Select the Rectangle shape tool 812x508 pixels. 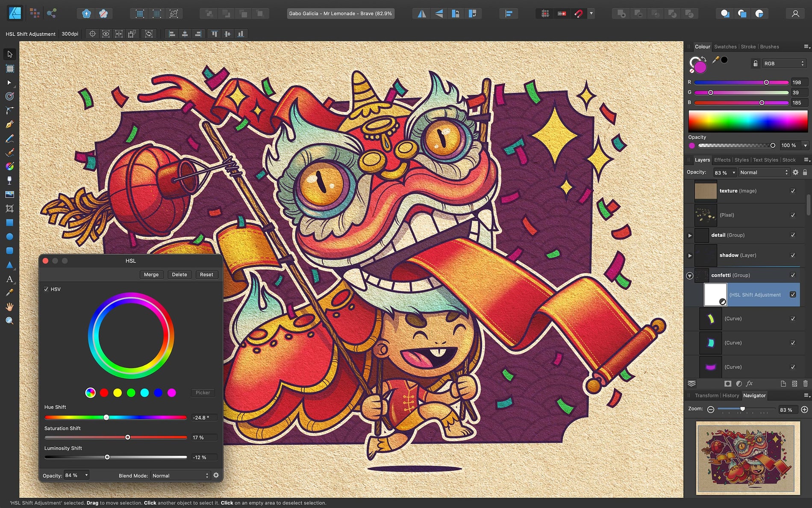(x=9, y=222)
